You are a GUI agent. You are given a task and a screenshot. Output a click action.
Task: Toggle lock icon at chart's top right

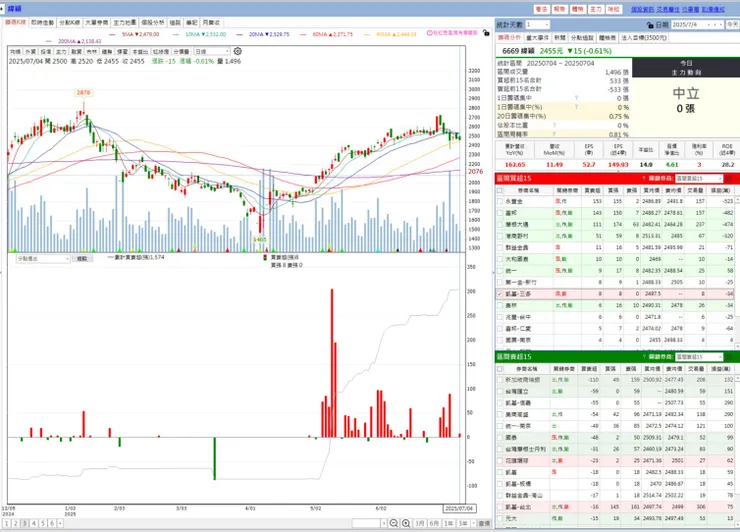coord(486,33)
